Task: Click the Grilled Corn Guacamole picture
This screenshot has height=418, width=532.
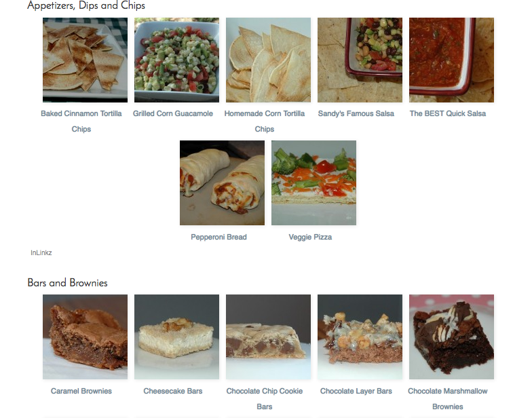Action: 176,60
